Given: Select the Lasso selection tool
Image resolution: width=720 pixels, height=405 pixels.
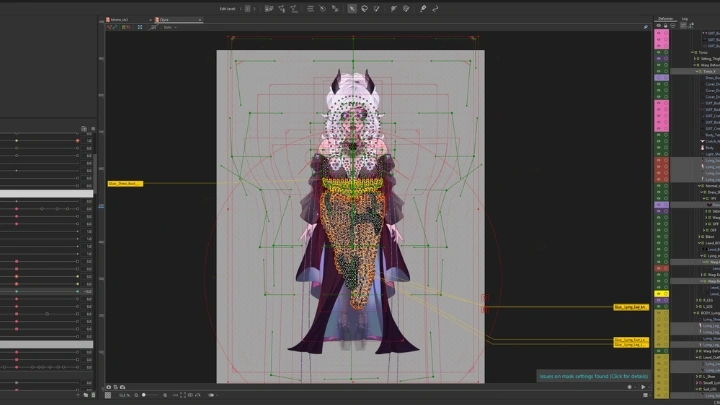Looking at the screenshot, I should point(364,8).
